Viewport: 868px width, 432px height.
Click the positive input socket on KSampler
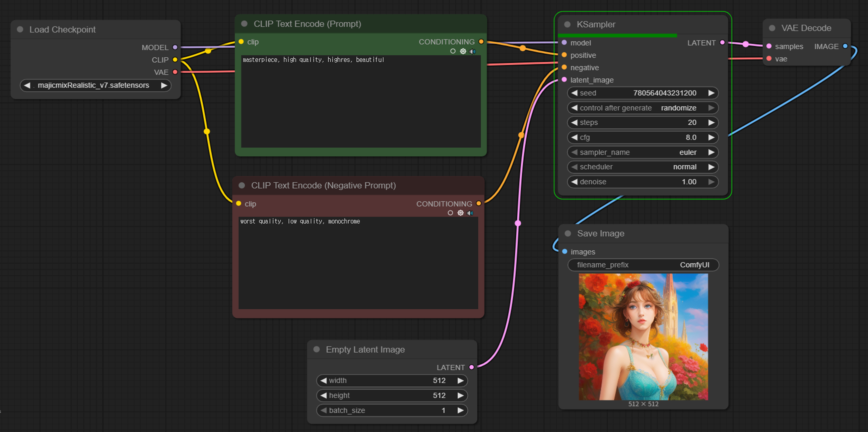tap(564, 55)
